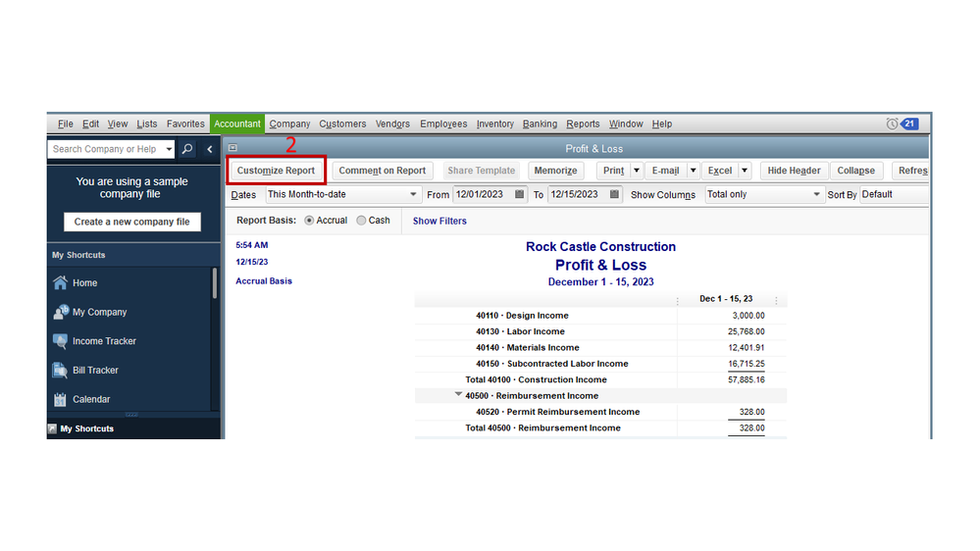Click the Memorize button
This screenshot has width=980, height=551.
click(555, 171)
